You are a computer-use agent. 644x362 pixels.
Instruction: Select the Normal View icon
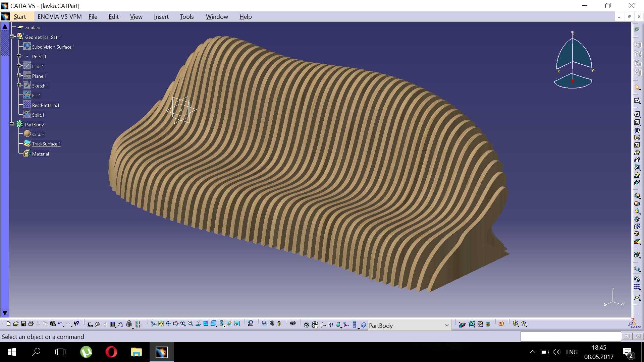[x=198, y=324]
